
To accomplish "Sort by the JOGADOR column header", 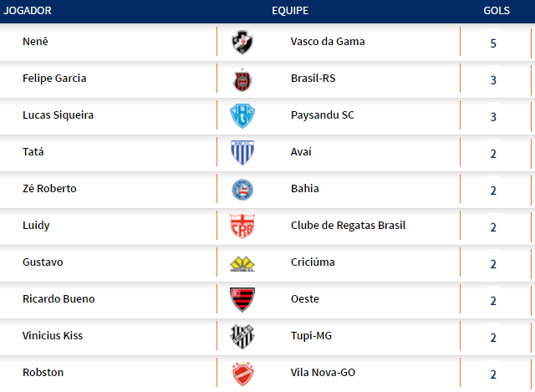I will point(28,11).
